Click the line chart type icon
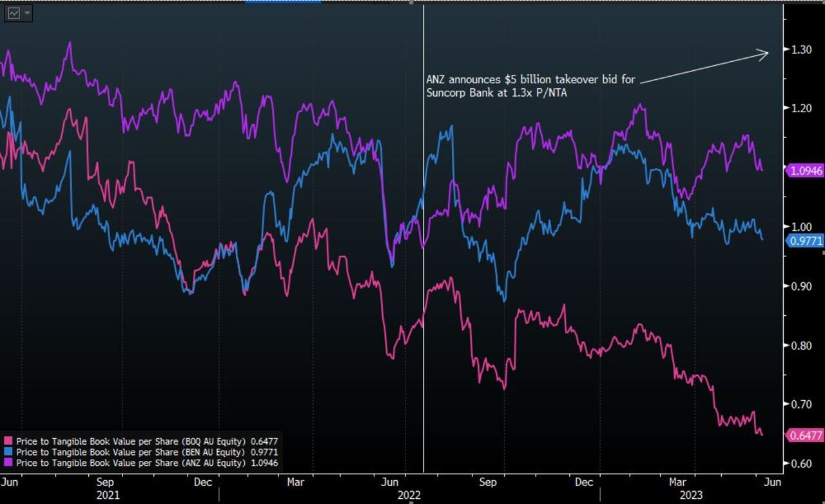 coord(14,13)
